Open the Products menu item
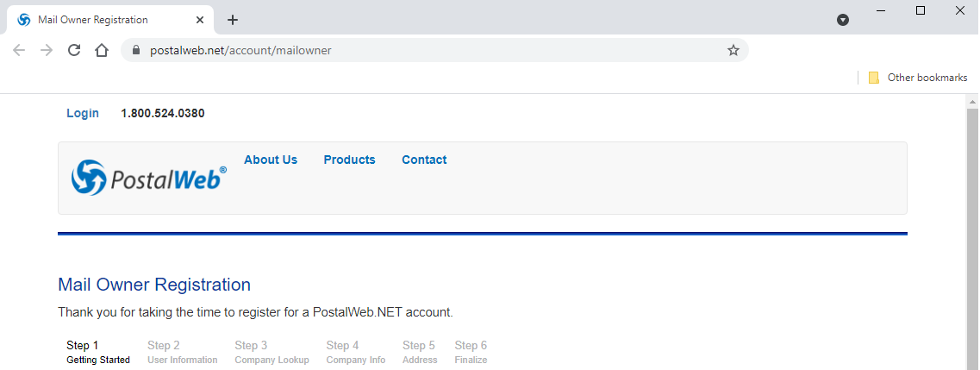980x370 pixels. coord(349,160)
